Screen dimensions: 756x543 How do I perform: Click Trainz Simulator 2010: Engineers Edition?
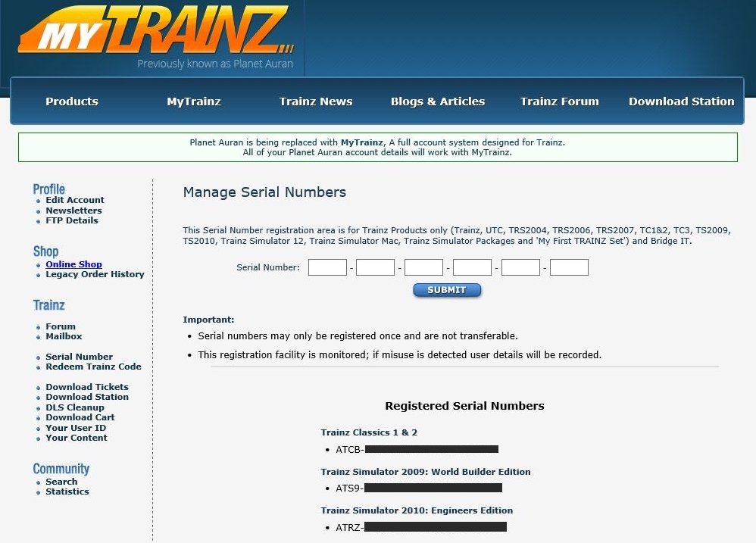point(417,510)
